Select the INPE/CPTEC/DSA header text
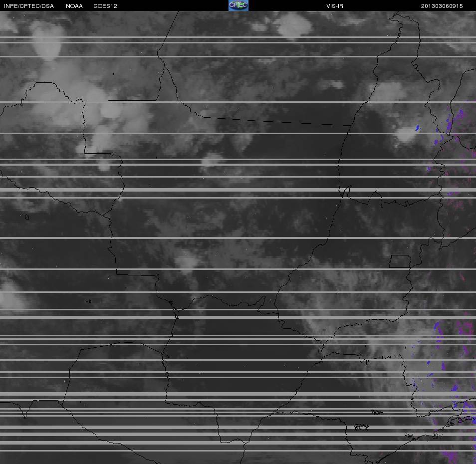 [x=29, y=6]
